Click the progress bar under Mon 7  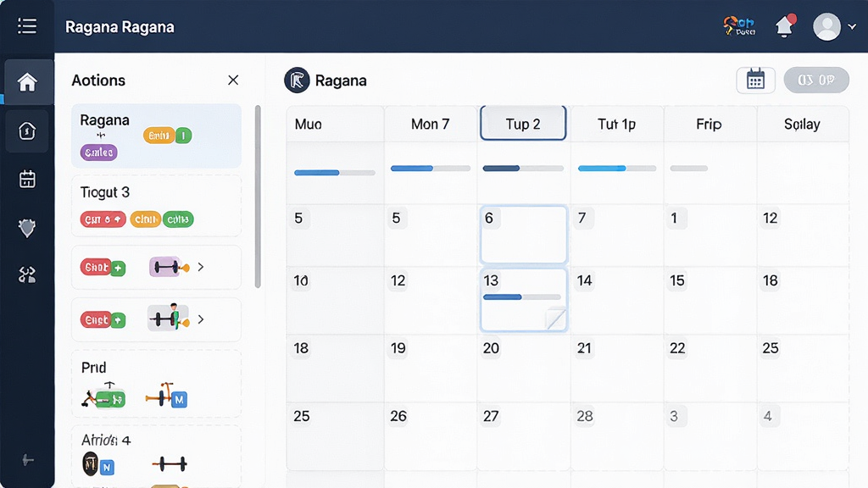[x=430, y=169]
